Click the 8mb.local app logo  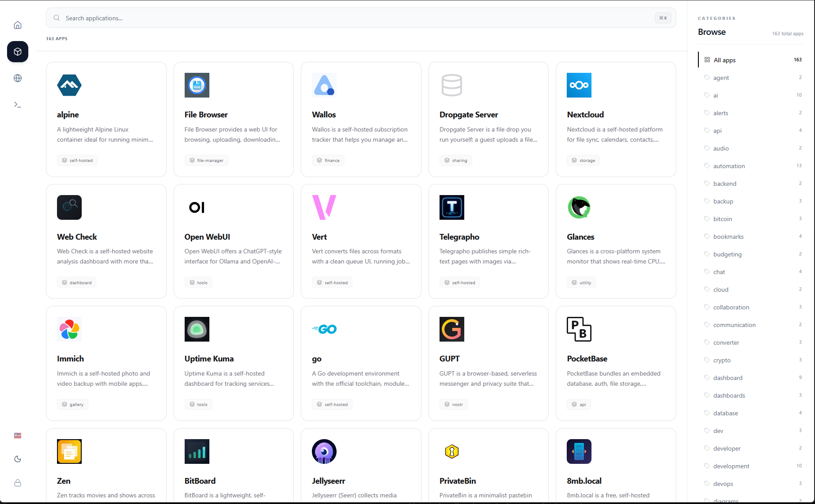(x=579, y=451)
